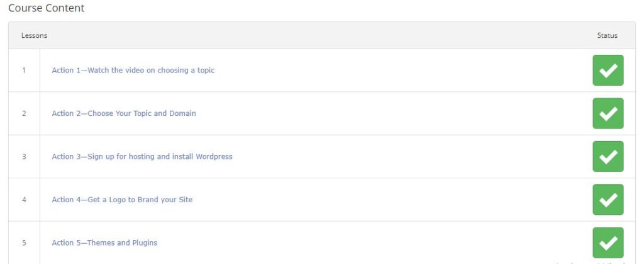Click the Status column header
644x264 pixels.
tap(607, 35)
